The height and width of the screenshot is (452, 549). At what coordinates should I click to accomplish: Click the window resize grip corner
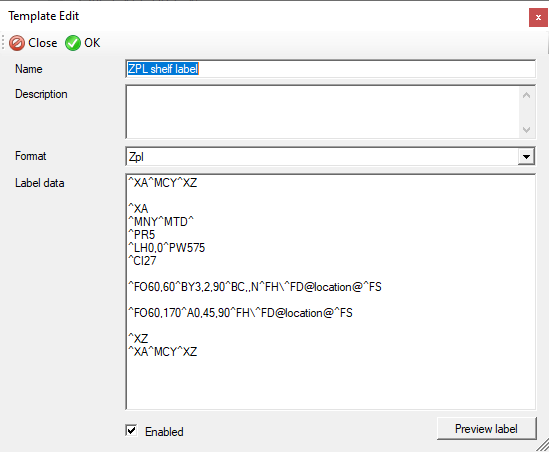tap(543, 445)
